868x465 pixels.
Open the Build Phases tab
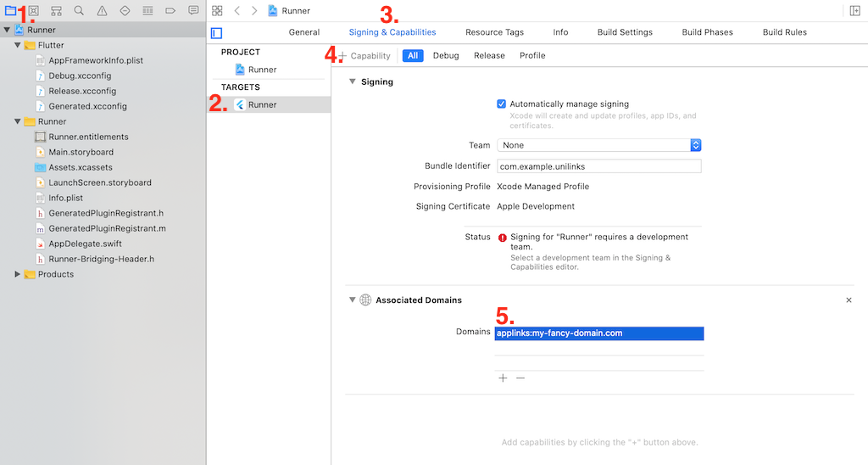click(x=708, y=32)
